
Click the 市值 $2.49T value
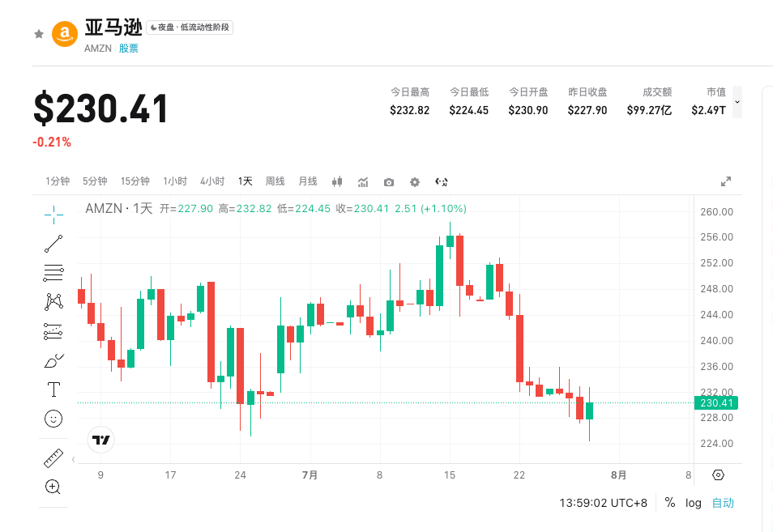click(x=708, y=110)
